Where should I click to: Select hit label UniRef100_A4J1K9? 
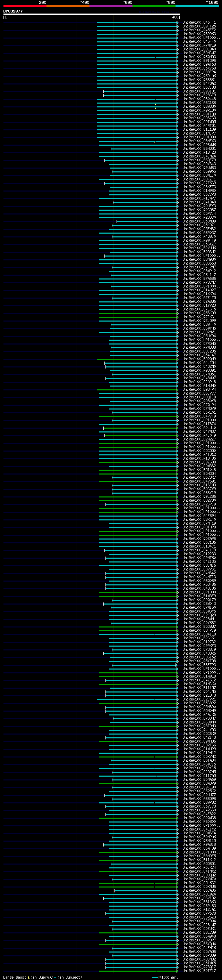point(199,550)
